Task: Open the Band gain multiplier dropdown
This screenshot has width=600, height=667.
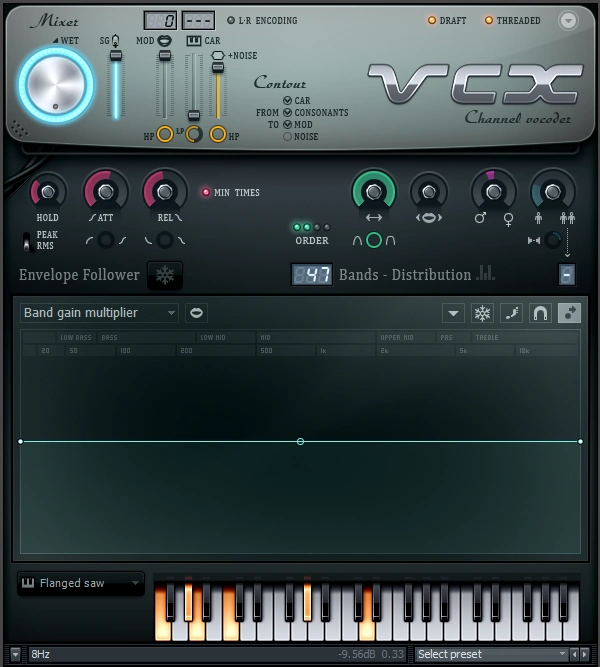Action: 99,313
